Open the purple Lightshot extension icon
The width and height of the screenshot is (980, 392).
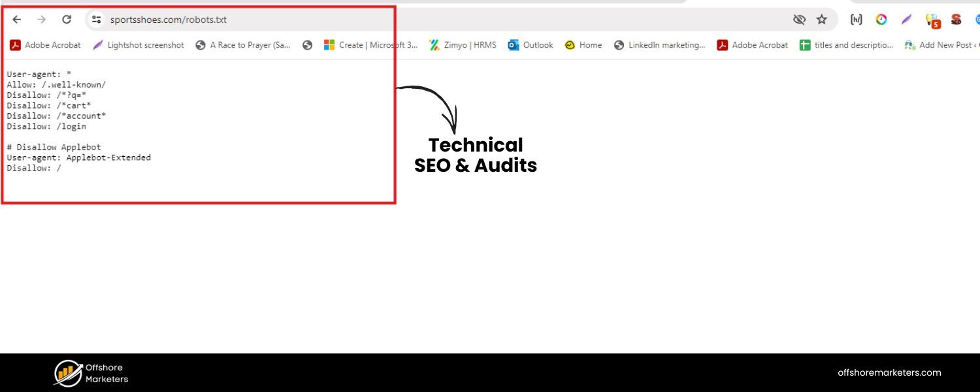(x=906, y=19)
